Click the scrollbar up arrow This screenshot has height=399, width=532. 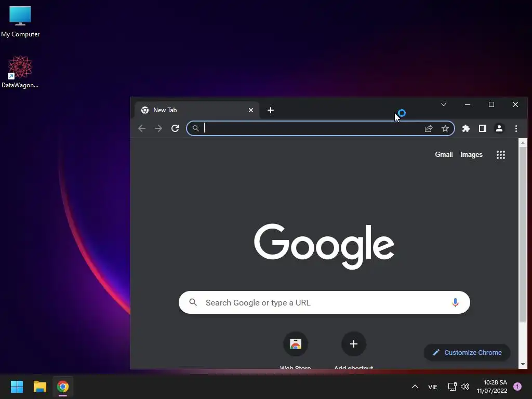(x=523, y=143)
